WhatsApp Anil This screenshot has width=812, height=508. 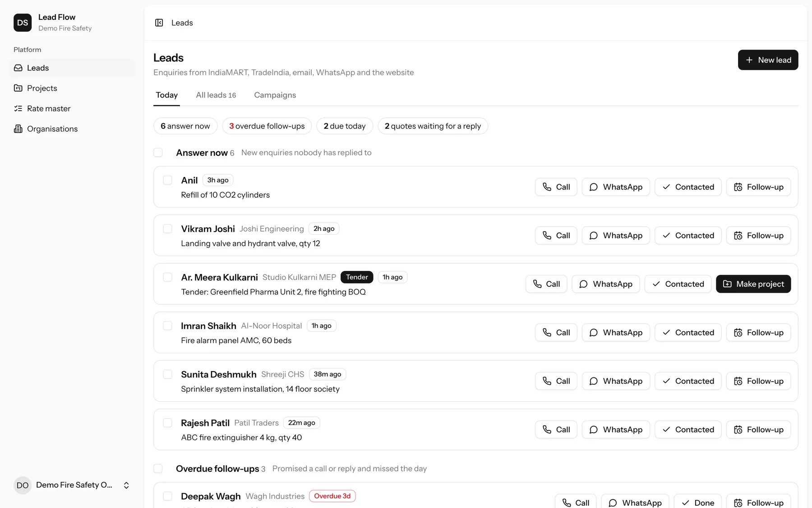616,187
